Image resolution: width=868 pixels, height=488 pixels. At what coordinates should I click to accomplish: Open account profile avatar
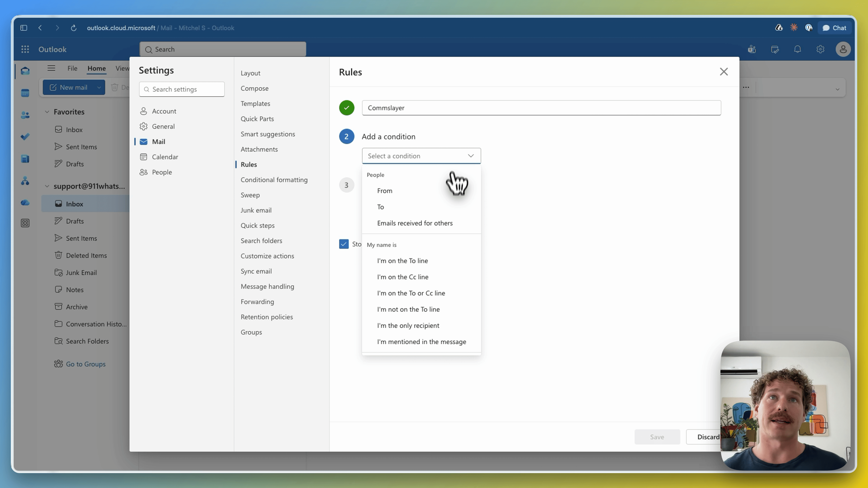843,49
